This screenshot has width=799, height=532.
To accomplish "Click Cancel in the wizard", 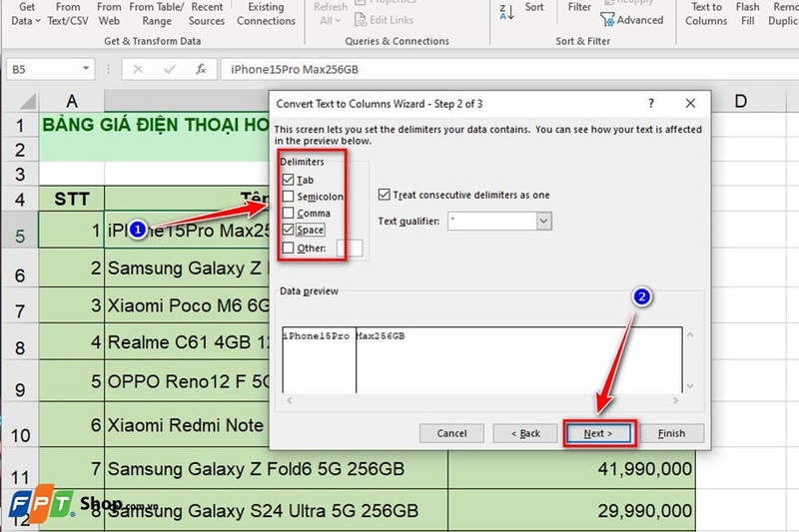I will pyautogui.click(x=451, y=433).
